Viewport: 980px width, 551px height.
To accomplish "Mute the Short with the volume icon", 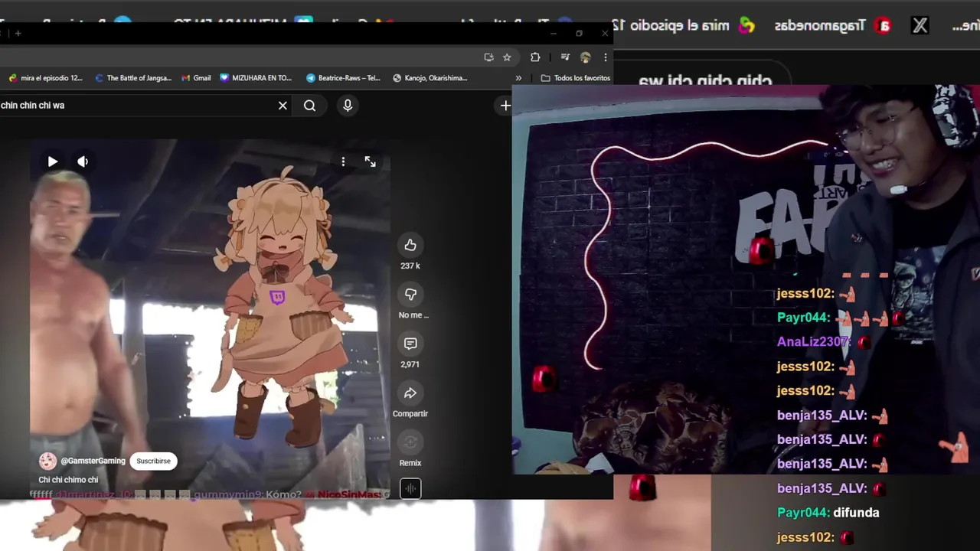I will (83, 161).
